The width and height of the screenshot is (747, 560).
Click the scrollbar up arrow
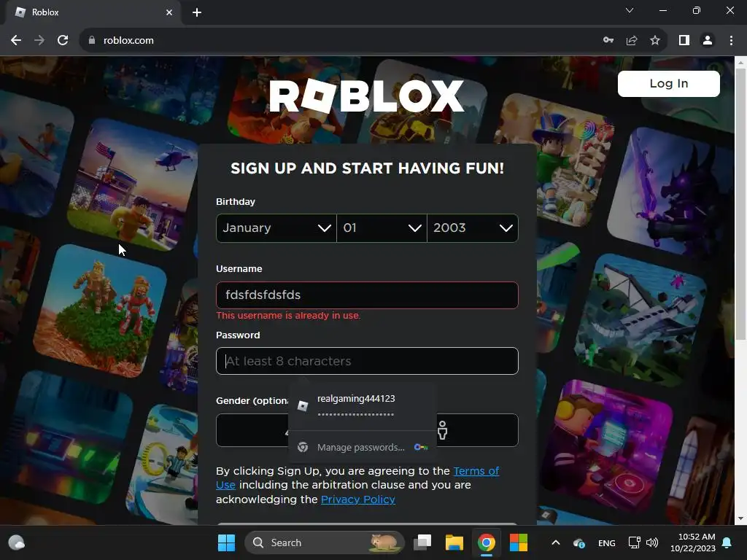[741, 63]
